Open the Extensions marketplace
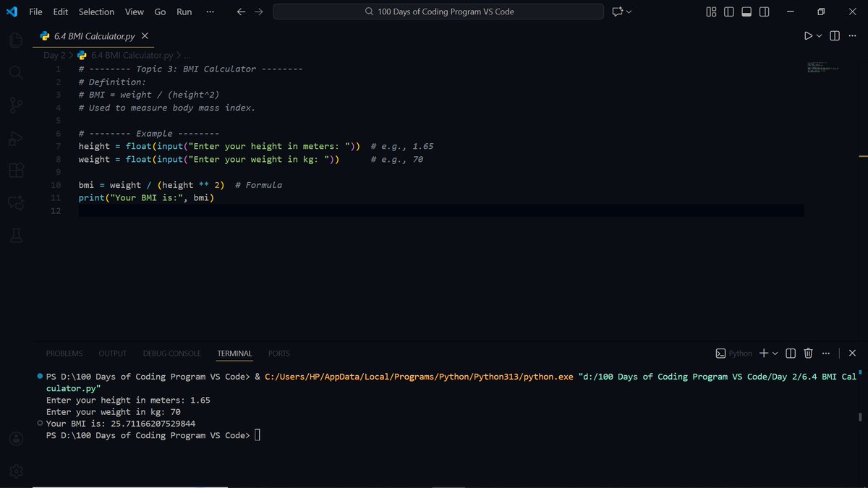The image size is (868, 488). click(16, 170)
